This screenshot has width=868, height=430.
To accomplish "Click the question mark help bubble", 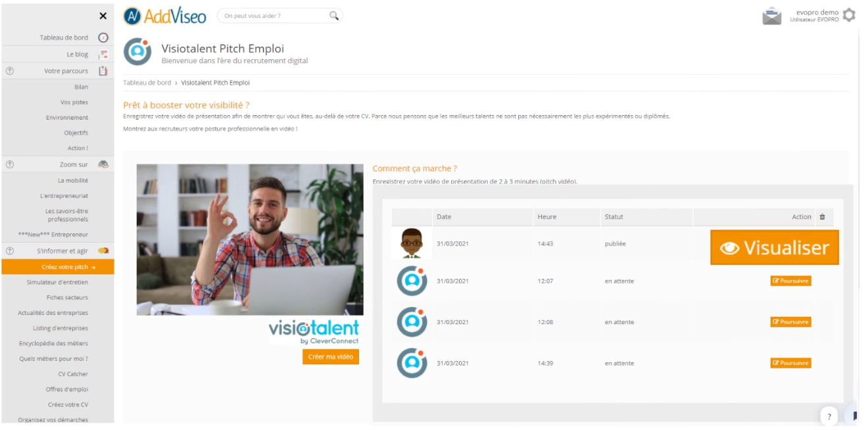I will point(829,416).
